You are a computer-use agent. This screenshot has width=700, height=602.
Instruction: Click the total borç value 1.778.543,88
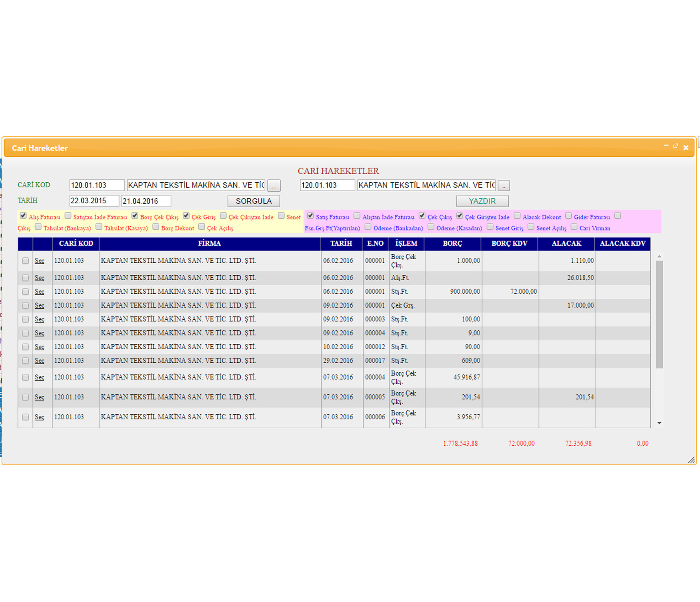[460, 444]
